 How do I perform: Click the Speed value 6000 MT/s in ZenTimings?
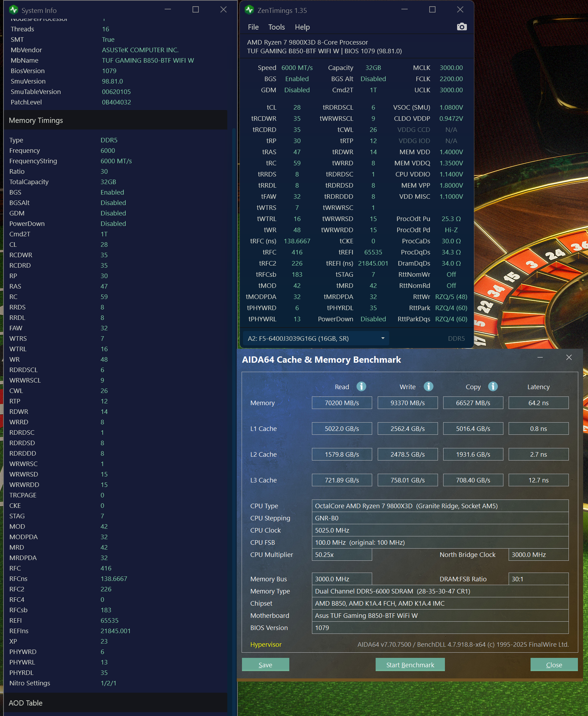tap(297, 68)
